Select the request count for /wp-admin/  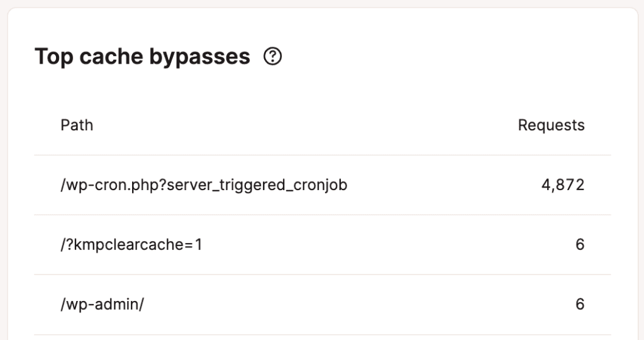tap(580, 304)
